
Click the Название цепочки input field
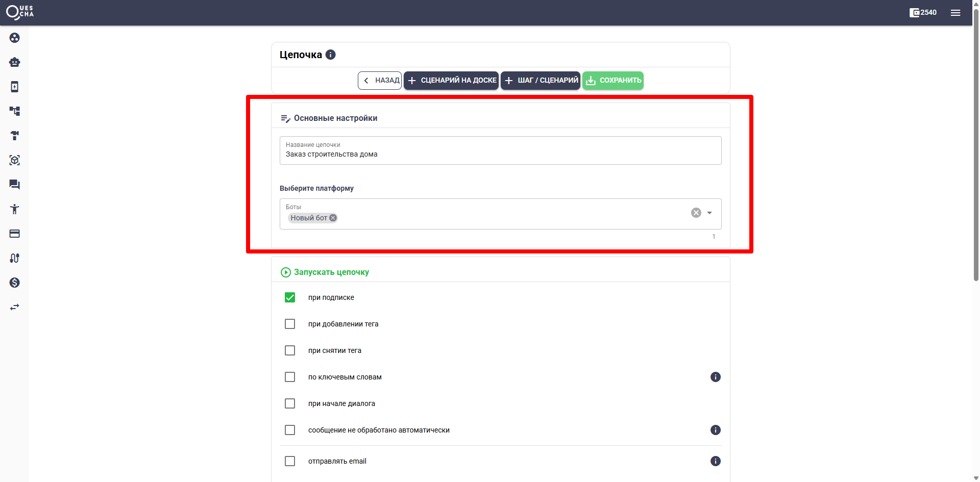[501, 150]
